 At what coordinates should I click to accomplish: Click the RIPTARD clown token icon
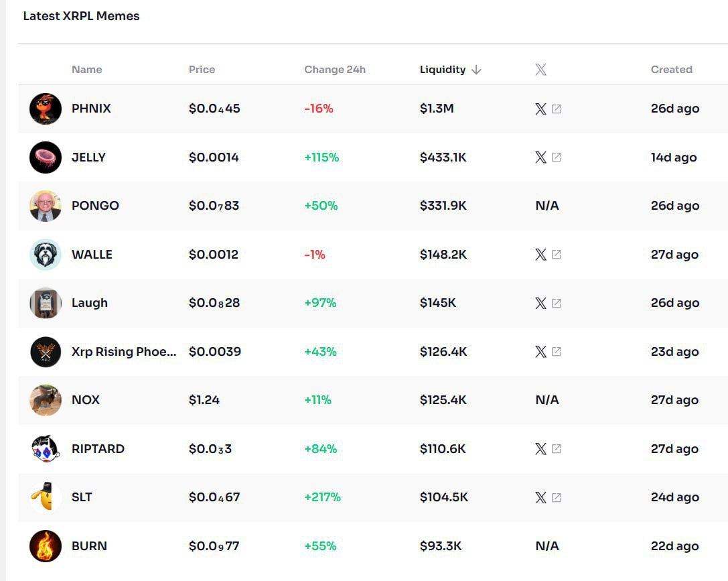[45, 448]
